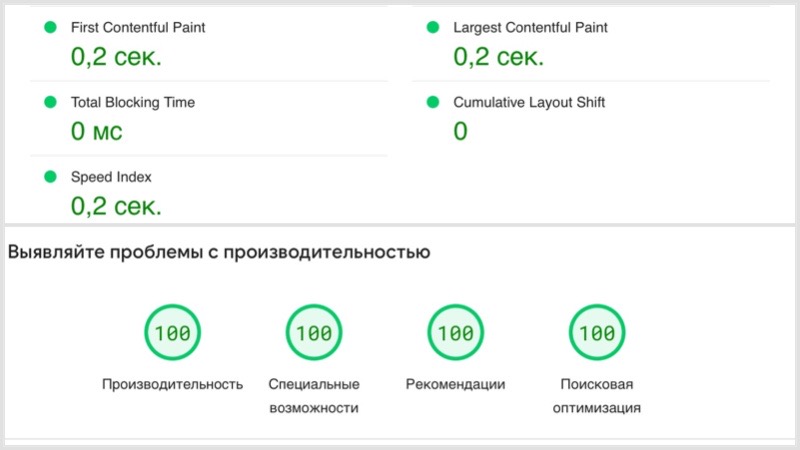This screenshot has width=800, height=450.
Task: Click the Largest Contentful Paint metric title
Action: (x=530, y=28)
